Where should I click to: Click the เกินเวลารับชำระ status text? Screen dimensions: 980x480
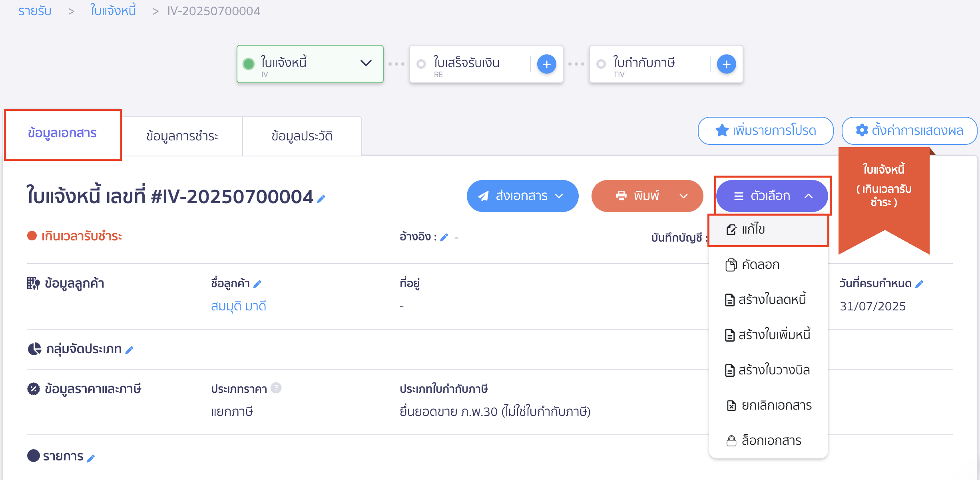point(82,236)
